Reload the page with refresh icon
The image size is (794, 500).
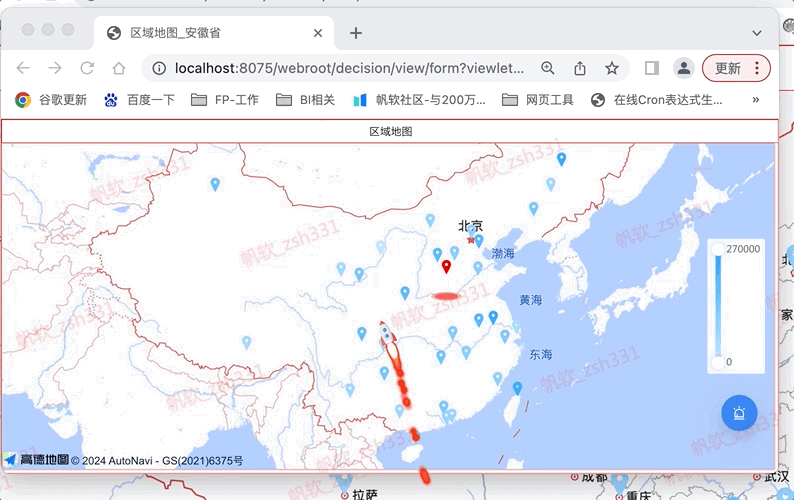87,68
